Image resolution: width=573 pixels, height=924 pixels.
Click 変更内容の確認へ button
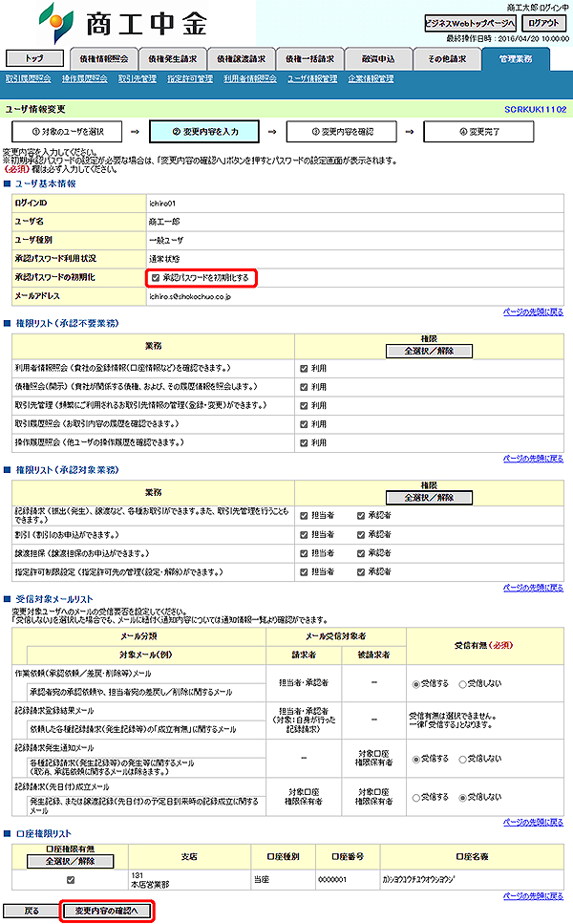click(107, 911)
